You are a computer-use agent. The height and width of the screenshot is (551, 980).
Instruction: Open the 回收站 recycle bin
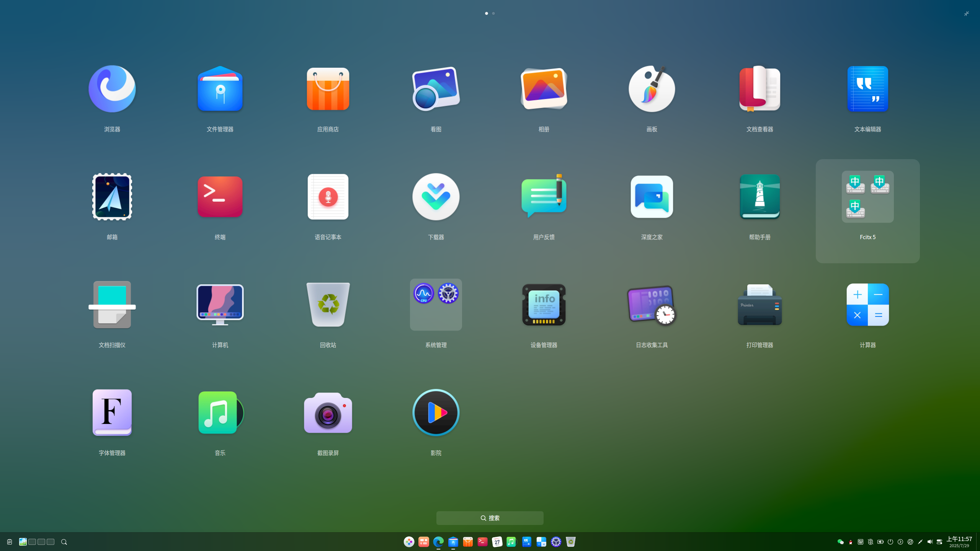[328, 305]
